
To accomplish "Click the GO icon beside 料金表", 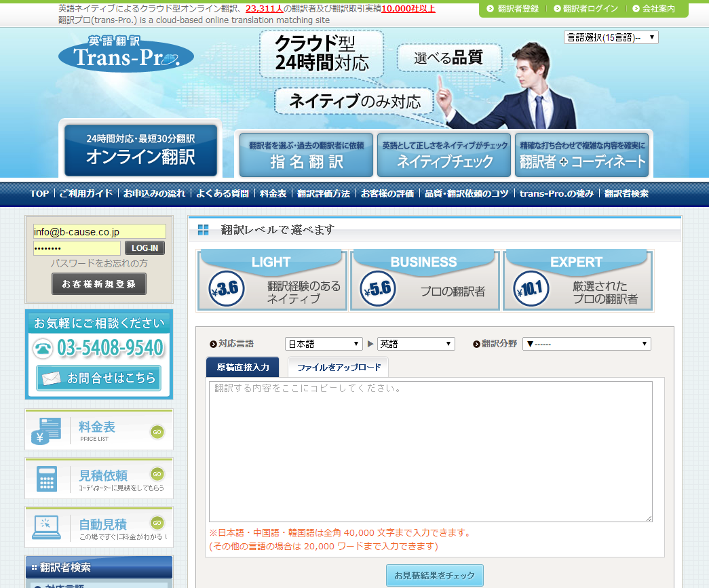I will coord(157,431).
